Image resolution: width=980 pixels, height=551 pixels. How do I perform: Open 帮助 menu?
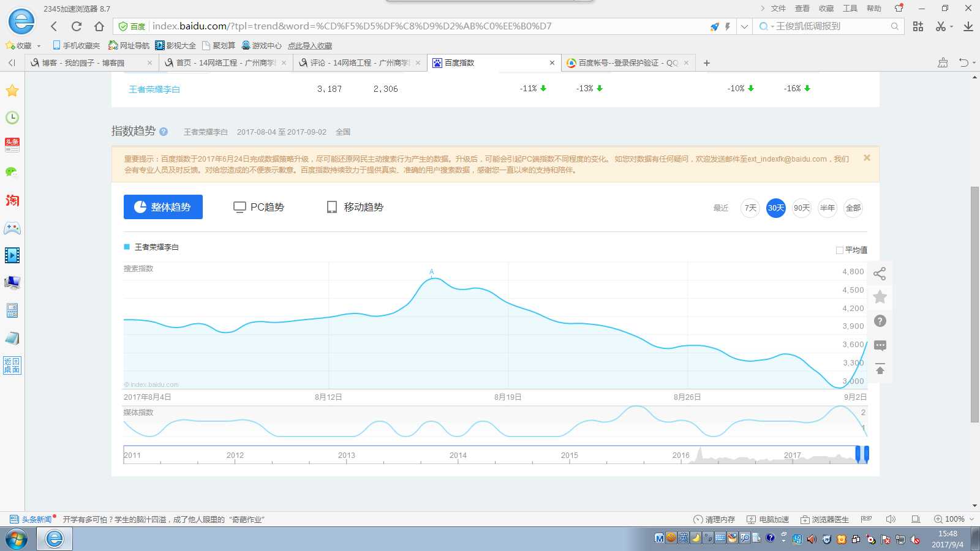(874, 9)
